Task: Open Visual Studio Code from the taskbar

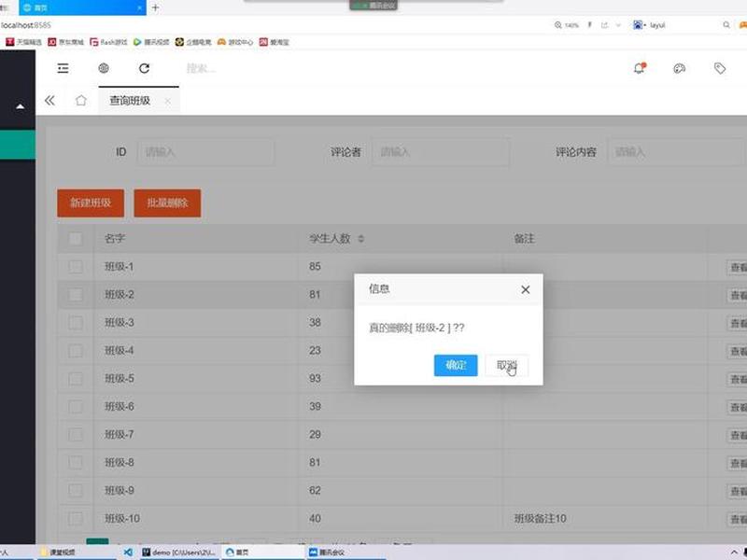Action: [128, 552]
